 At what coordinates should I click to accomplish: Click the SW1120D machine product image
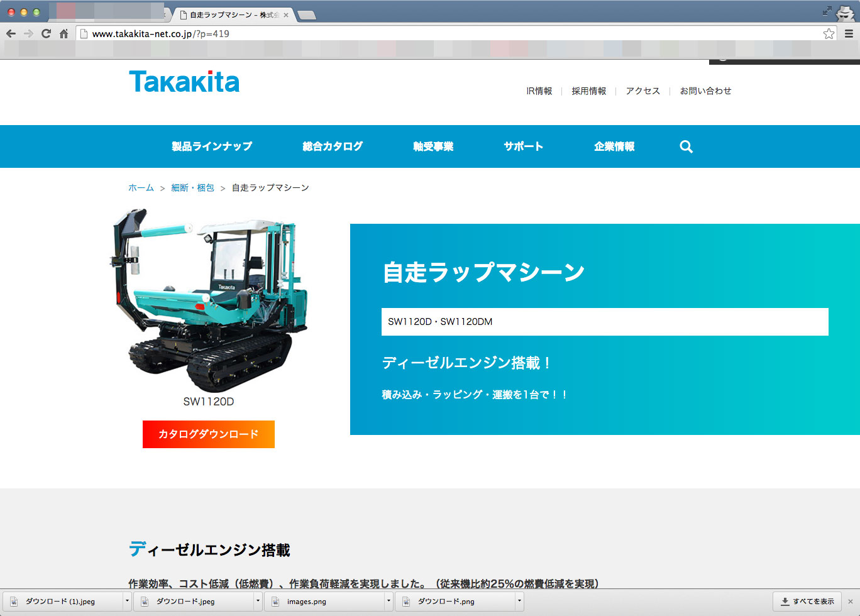[209, 300]
